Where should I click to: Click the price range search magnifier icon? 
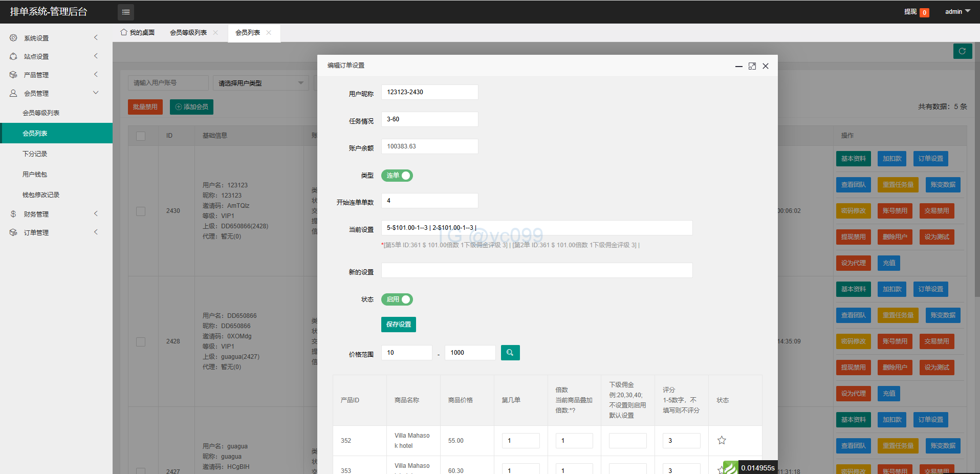point(510,353)
